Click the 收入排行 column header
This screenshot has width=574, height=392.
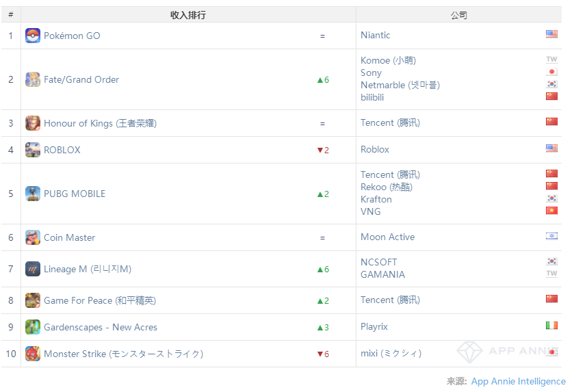188,14
